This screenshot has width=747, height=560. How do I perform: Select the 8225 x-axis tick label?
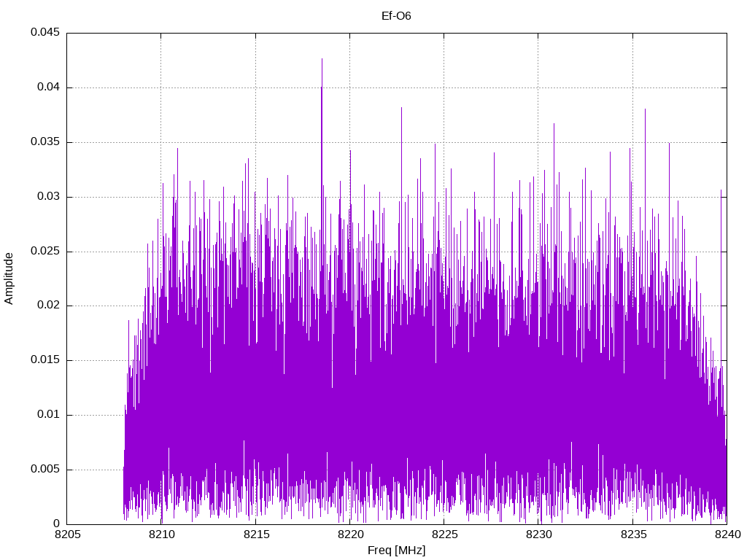click(x=444, y=534)
